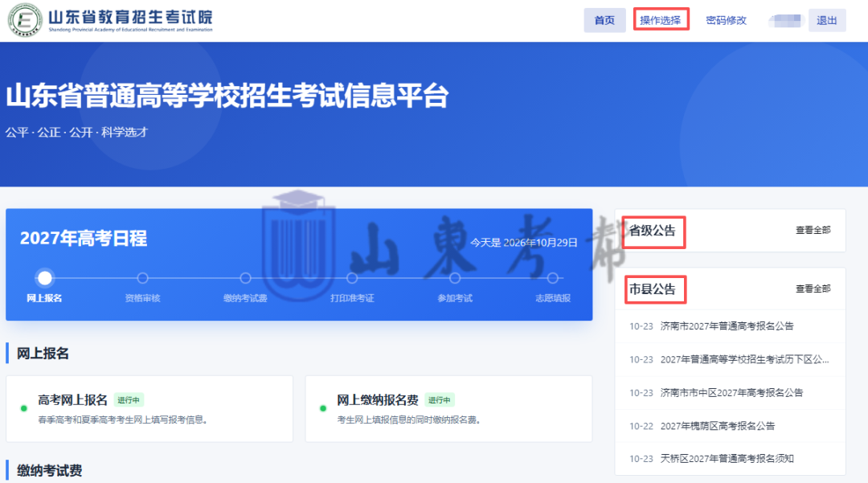Click the 缴纳考试费 section heading at the page bottom
The height and width of the screenshot is (483, 868).
49,471
